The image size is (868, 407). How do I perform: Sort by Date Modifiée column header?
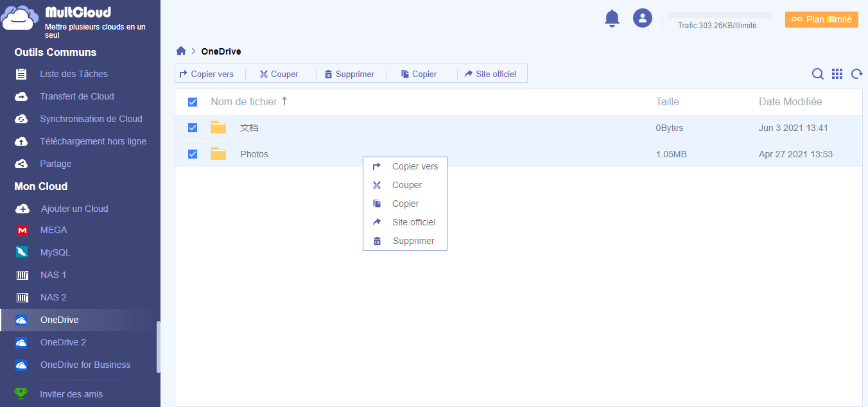790,101
